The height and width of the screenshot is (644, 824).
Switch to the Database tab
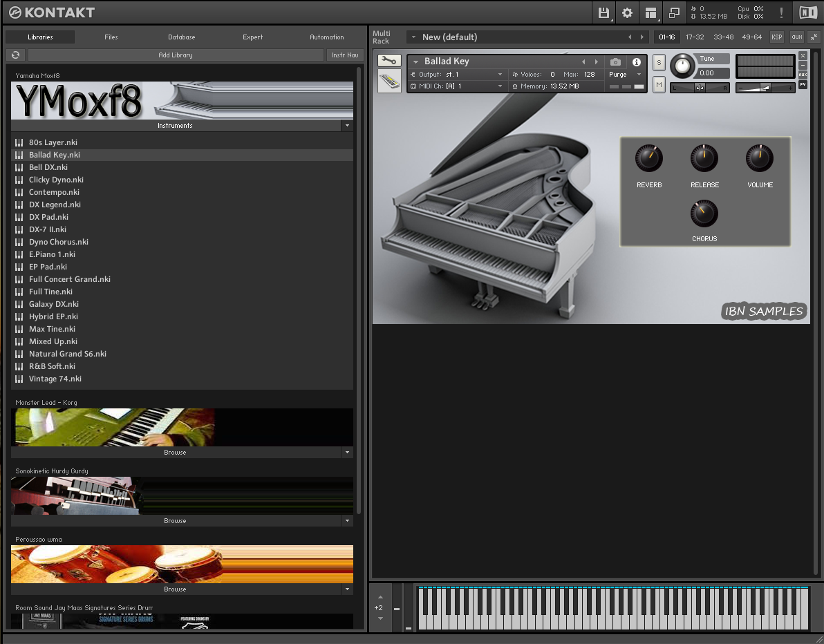pyautogui.click(x=182, y=37)
